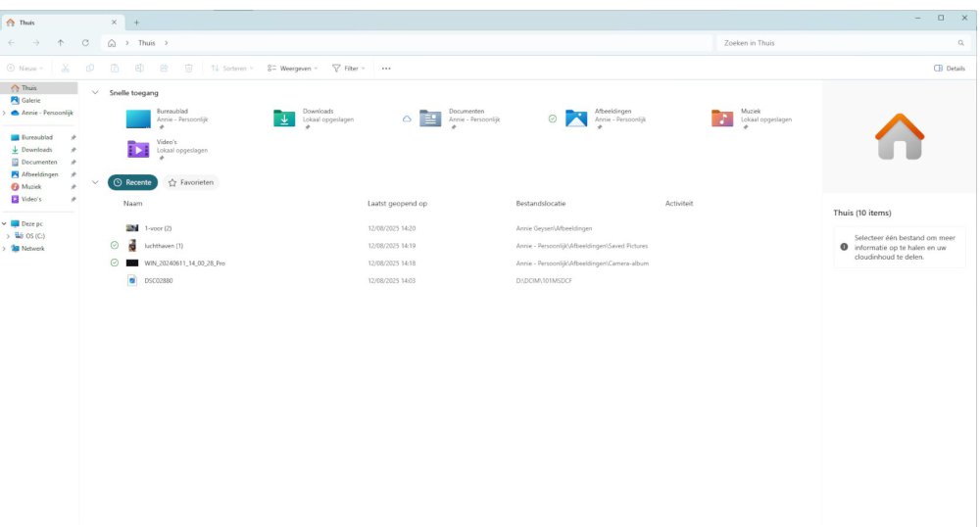980x527 pixels.
Task: Open the Filter menu
Action: click(348, 69)
